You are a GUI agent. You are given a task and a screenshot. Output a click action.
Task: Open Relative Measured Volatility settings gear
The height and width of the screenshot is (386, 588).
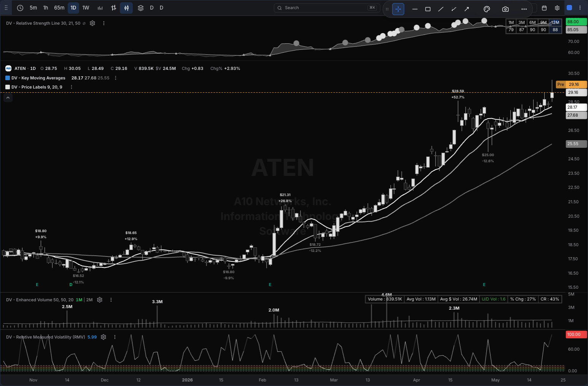pyautogui.click(x=103, y=337)
